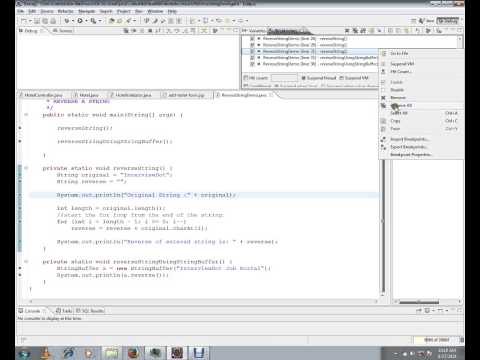
Task: Minimize the Debug view panel
Action: [229, 30]
